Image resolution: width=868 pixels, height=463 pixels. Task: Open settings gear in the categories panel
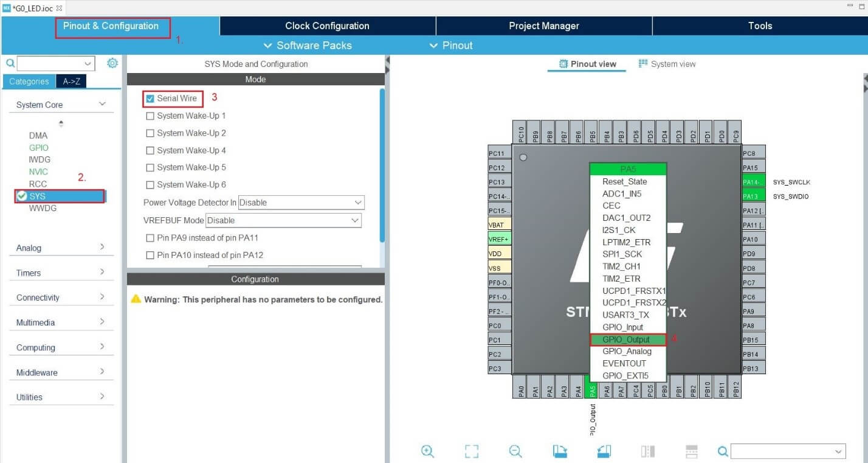[112, 63]
